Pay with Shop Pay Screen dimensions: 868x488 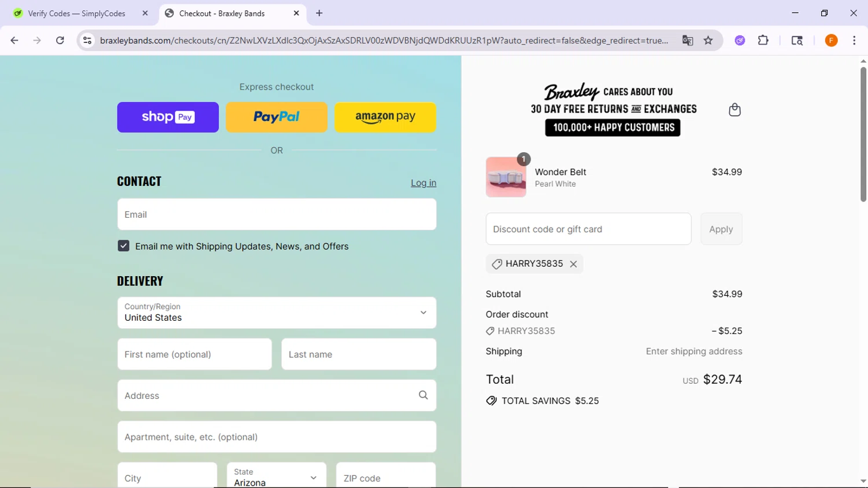[x=168, y=117]
